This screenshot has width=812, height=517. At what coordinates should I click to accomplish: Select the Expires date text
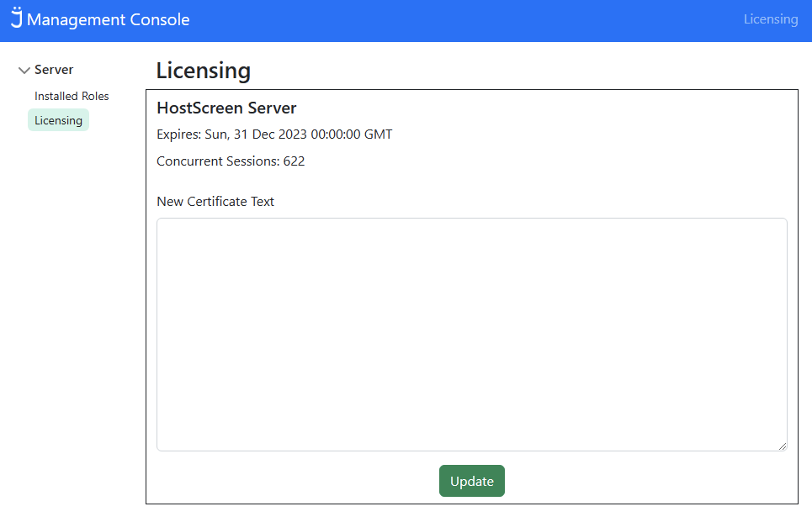pyautogui.click(x=273, y=134)
